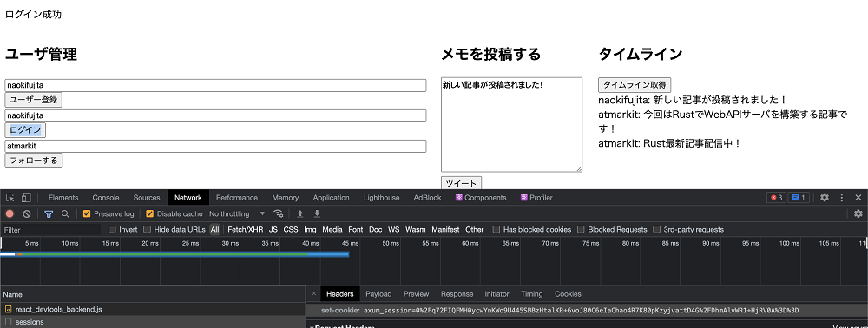
Task: Click the ユーザー登録 button
Action: click(x=34, y=100)
